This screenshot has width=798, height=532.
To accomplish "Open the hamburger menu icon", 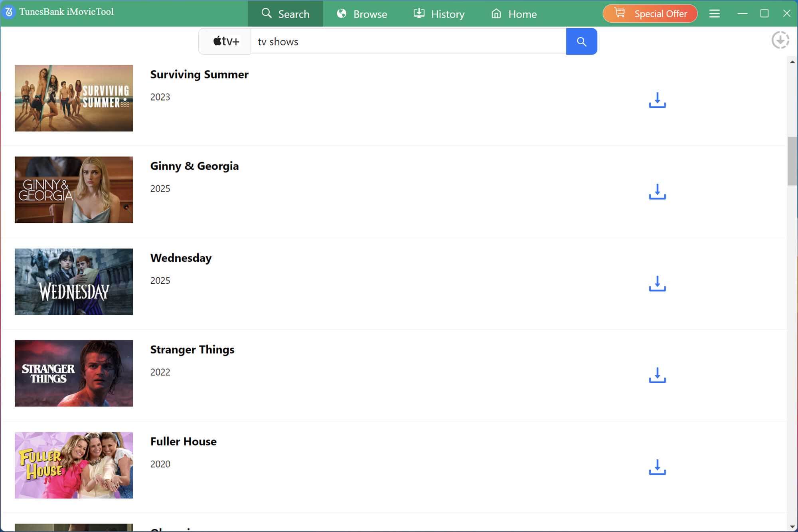I will coord(714,14).
